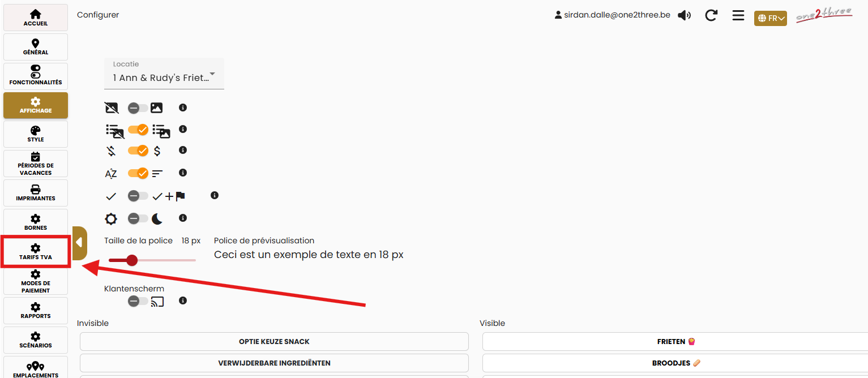Collapse the sidebar with arrow tab
868x378 pixels.
point(79,243)
